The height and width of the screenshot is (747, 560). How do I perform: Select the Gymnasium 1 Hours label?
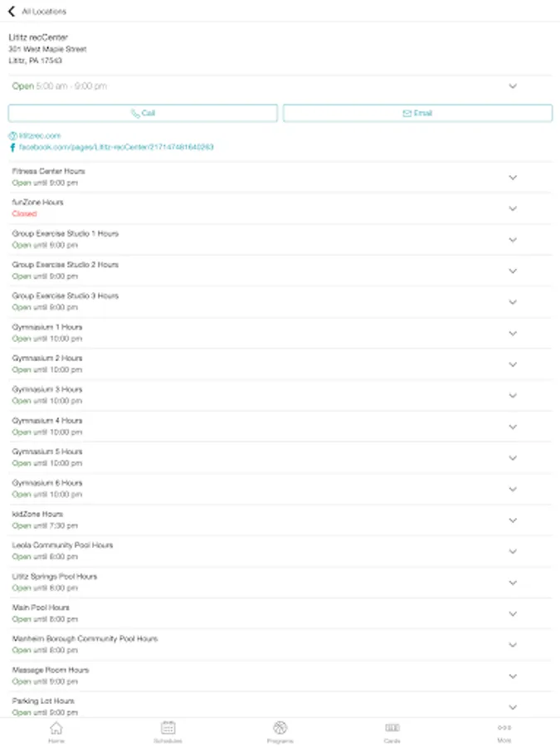pos(47,327)
